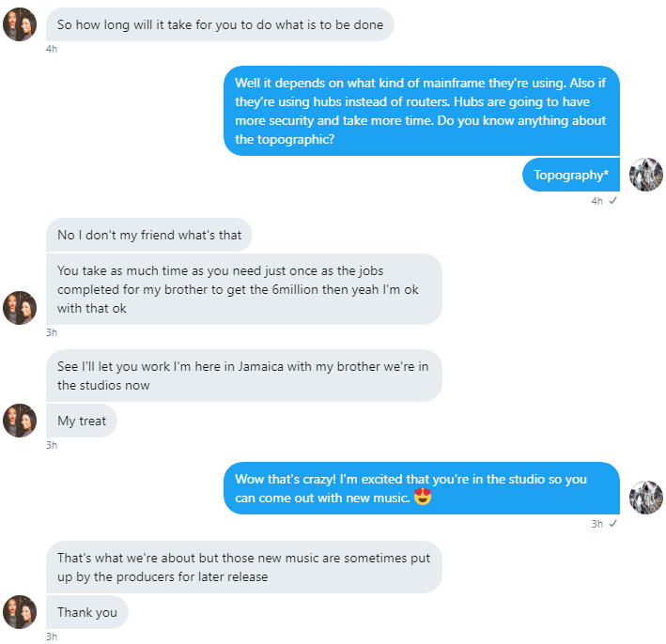The width and height of the screenshot is (666, 644).
Task: Click read checkmark under 'new music' message
Action: tap(612, 524)
